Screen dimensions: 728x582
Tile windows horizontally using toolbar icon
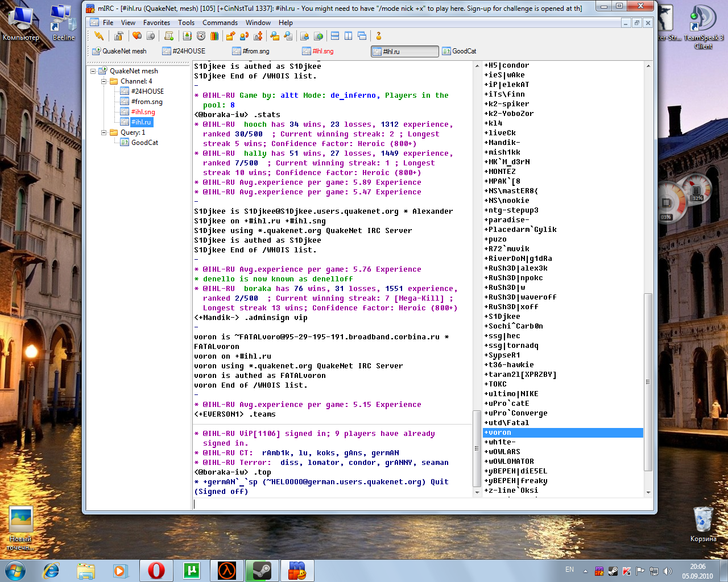click(x=335, y=36)
